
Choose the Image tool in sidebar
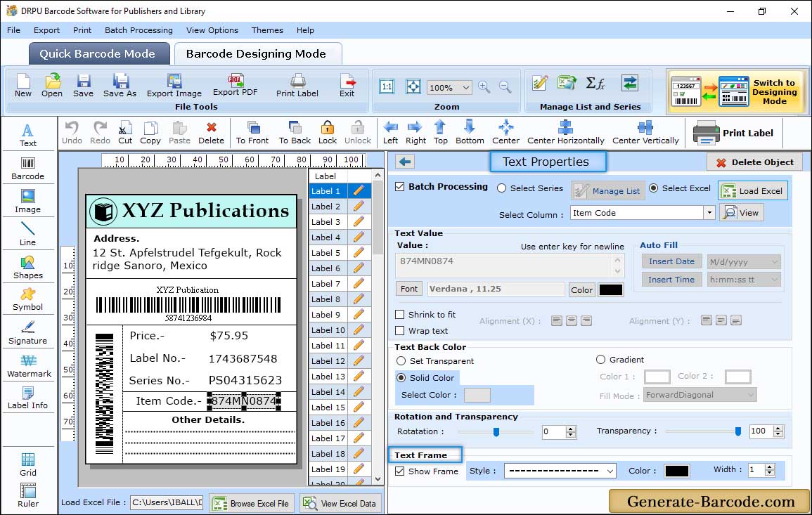click(x=28, y=202)
